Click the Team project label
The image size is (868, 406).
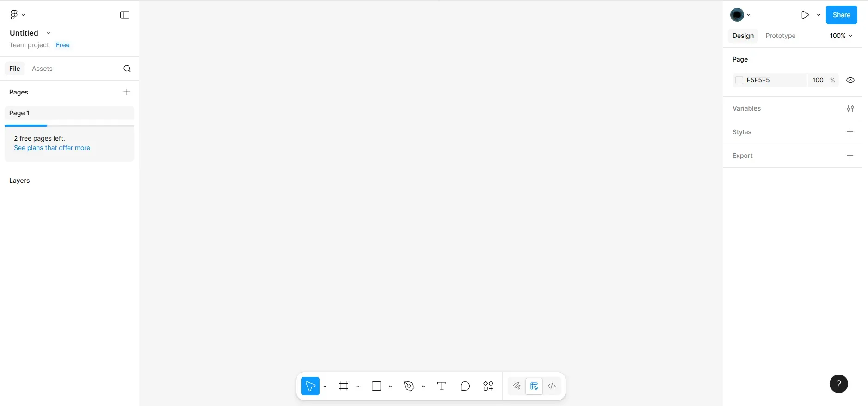29,45
